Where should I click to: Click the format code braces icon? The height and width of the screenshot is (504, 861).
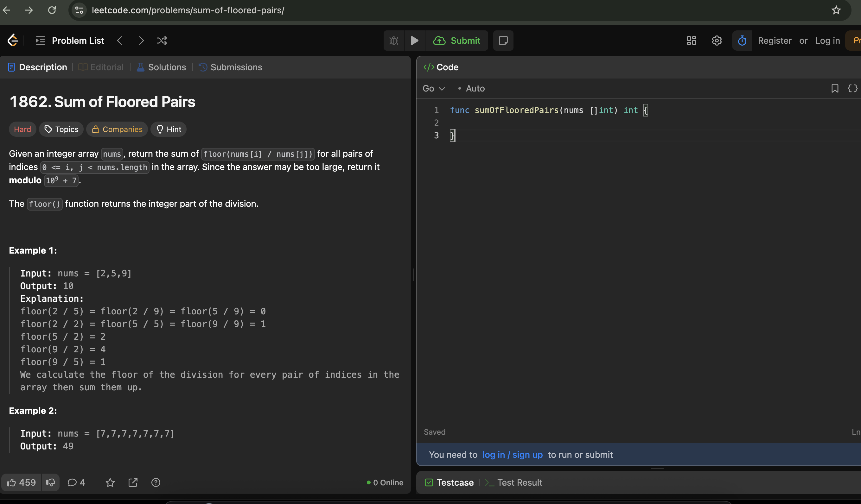[853, 88]
